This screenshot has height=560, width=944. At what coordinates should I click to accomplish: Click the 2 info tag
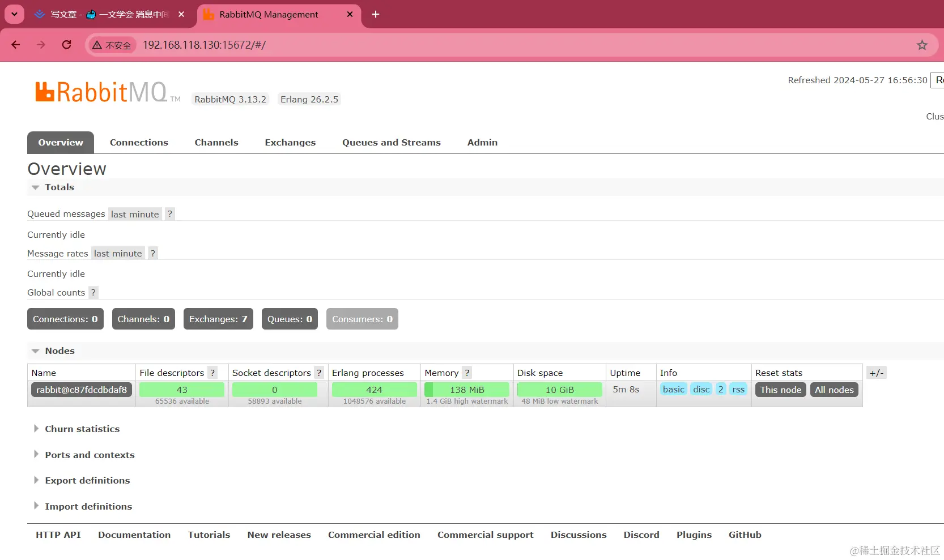tap(721, 390)
